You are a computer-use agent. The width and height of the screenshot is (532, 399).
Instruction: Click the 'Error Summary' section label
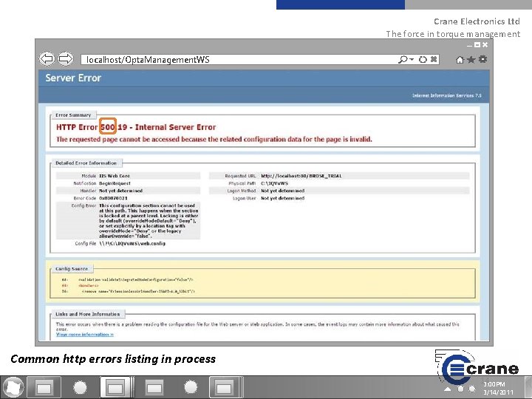(73, 115)
